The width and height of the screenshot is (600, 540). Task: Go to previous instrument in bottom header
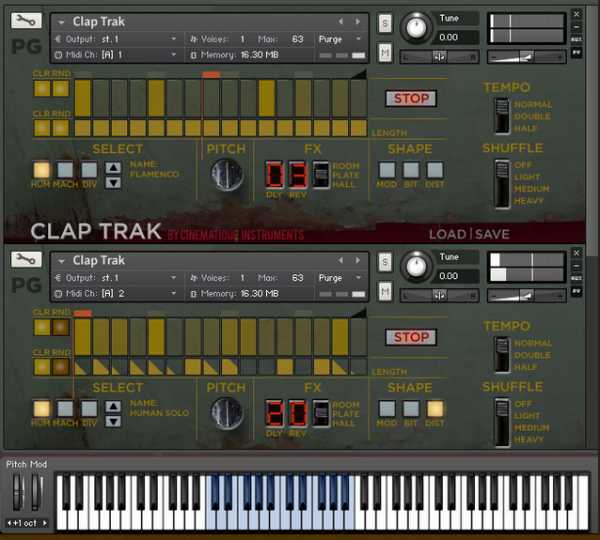point(341,261)
